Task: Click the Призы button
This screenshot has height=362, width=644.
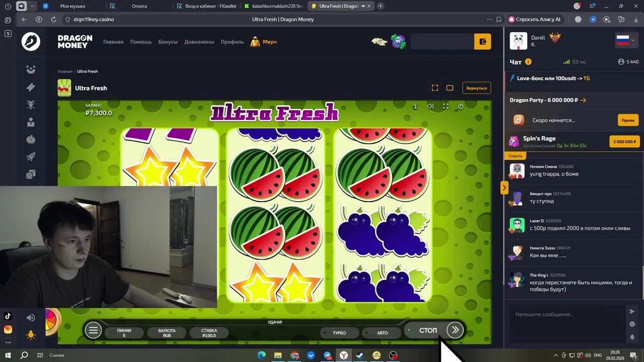Action: 628,120
